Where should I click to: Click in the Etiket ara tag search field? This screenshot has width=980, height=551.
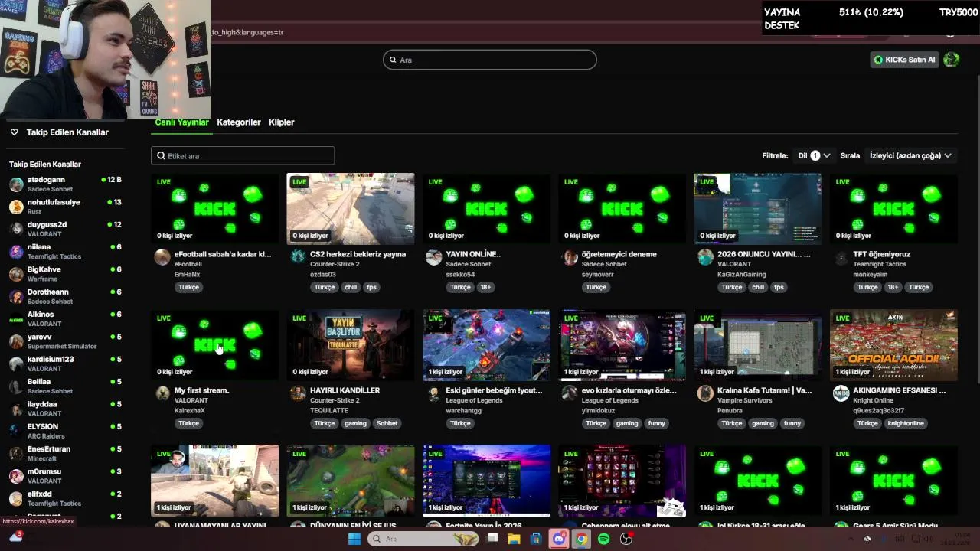tap(243, 155)
